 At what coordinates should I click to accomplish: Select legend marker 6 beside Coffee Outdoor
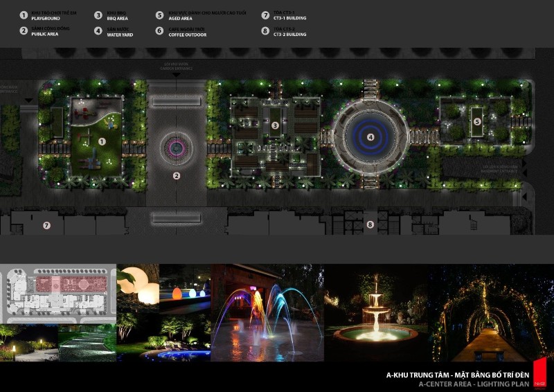[x=159, y=31]
